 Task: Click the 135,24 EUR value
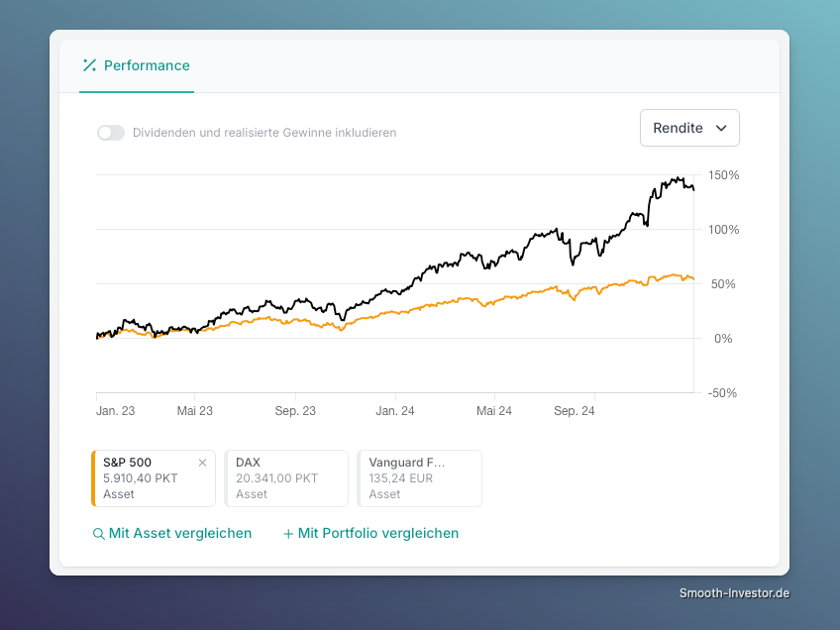pos(401,478)
